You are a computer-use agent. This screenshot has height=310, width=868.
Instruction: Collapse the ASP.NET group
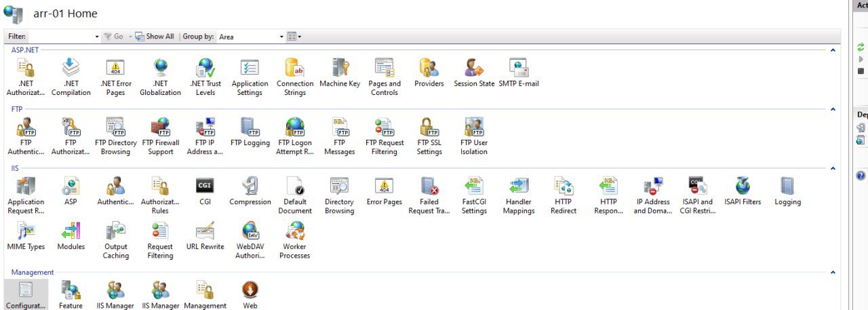[833, 50]
